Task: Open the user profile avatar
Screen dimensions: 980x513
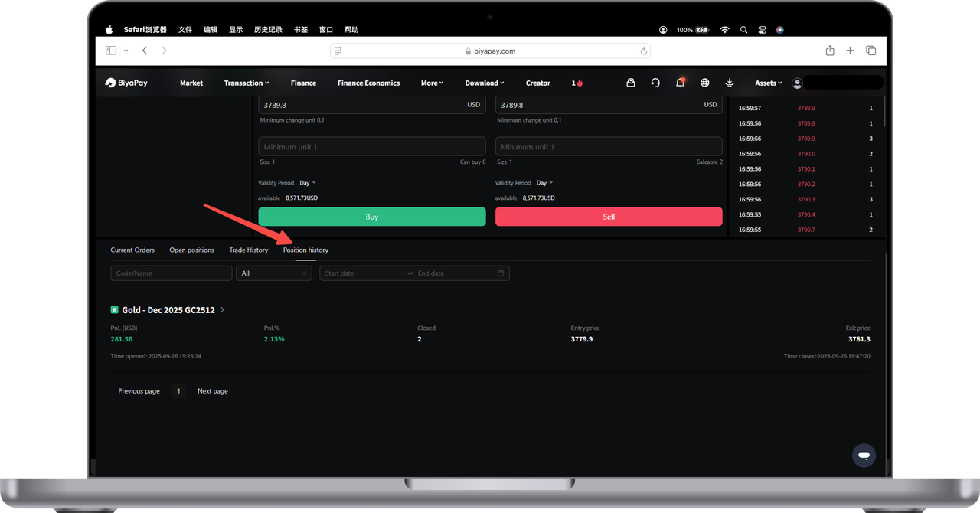Action: pyautogui.click(x=797, y=83)
